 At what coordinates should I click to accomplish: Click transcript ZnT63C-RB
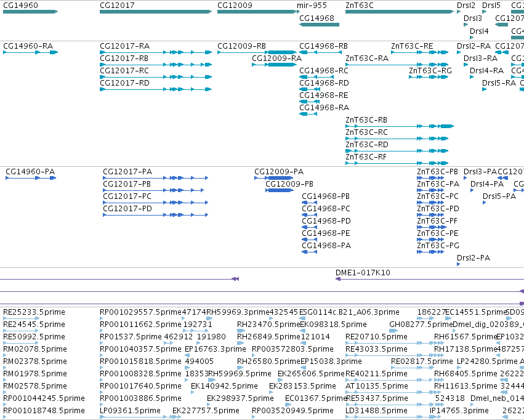[366, 119]
